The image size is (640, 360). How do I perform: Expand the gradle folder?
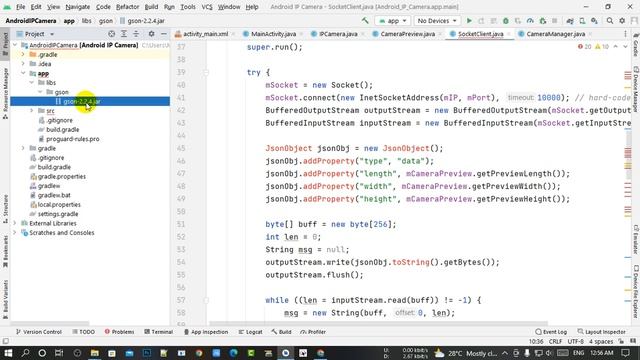[x=23, y=148]
